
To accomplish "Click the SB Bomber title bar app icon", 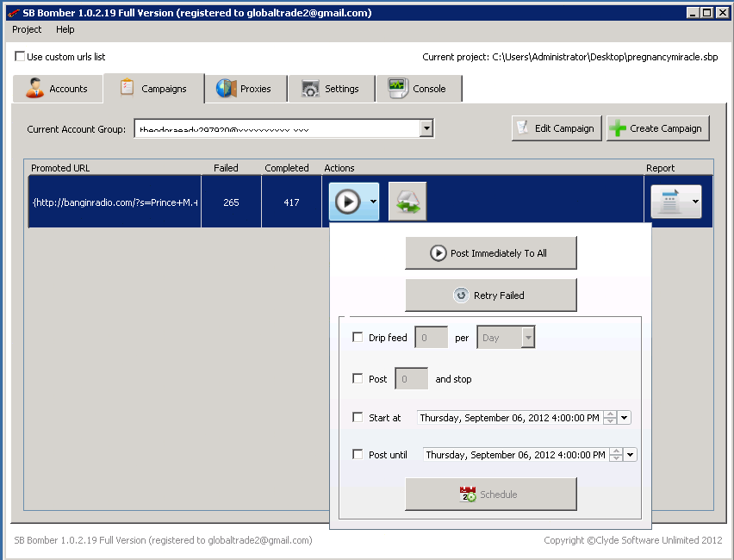I will click(14, 13).
